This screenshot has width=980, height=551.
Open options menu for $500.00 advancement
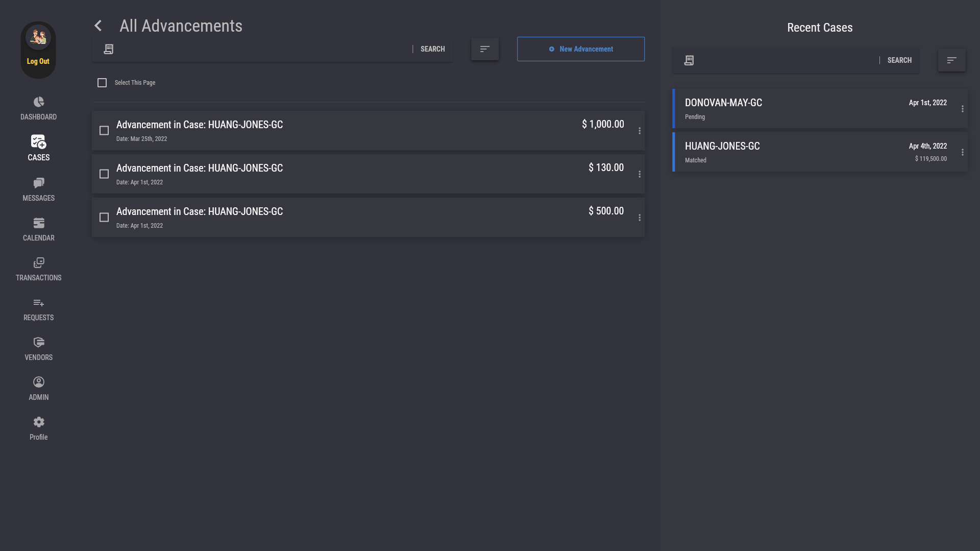coord(640,218)
